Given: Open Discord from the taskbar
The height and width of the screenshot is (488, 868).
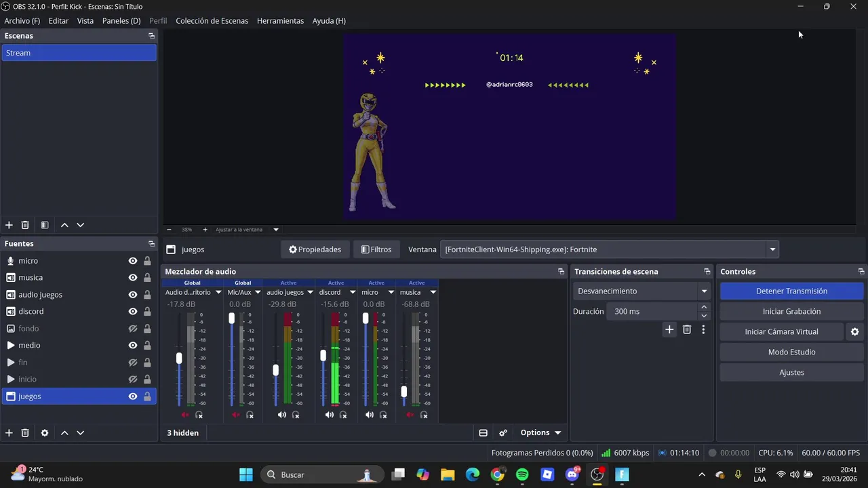Looking at the screenshot, I should click(x=572, y=474).
